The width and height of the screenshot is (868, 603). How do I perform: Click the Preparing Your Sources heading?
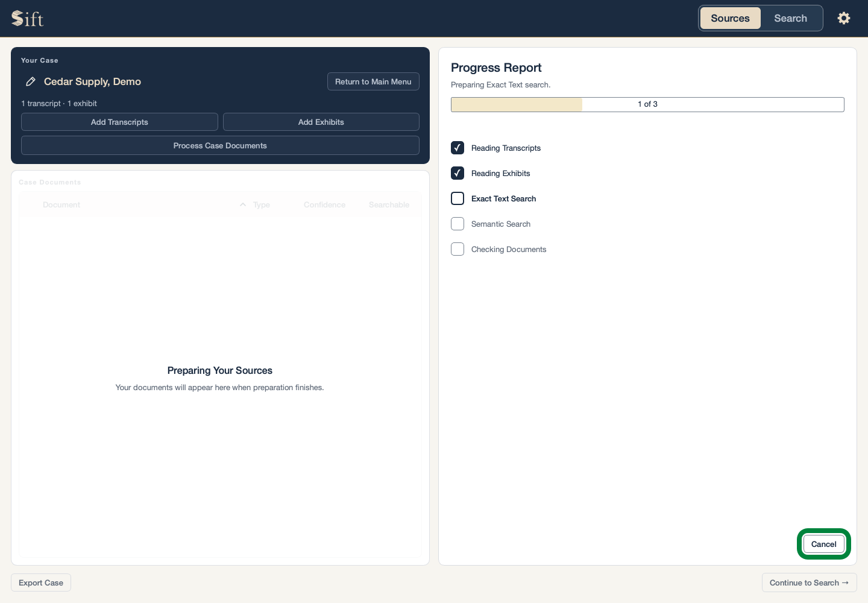(220, 370)
